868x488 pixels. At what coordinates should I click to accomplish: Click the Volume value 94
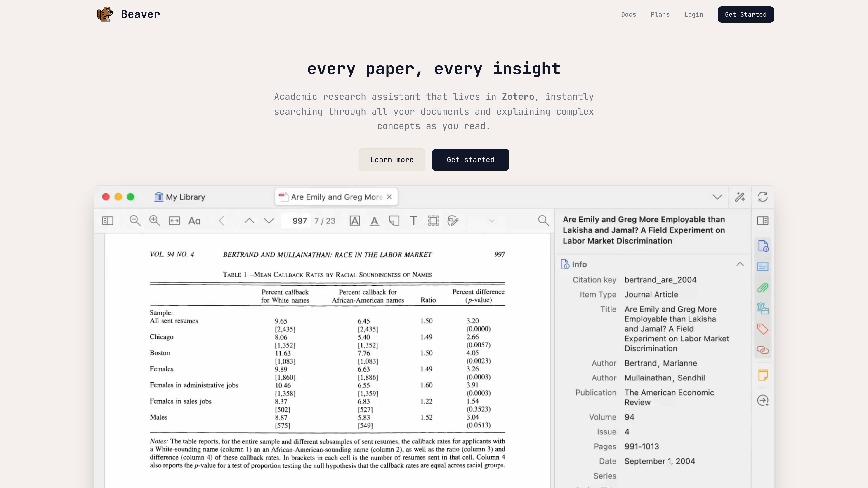click(629, 417)
